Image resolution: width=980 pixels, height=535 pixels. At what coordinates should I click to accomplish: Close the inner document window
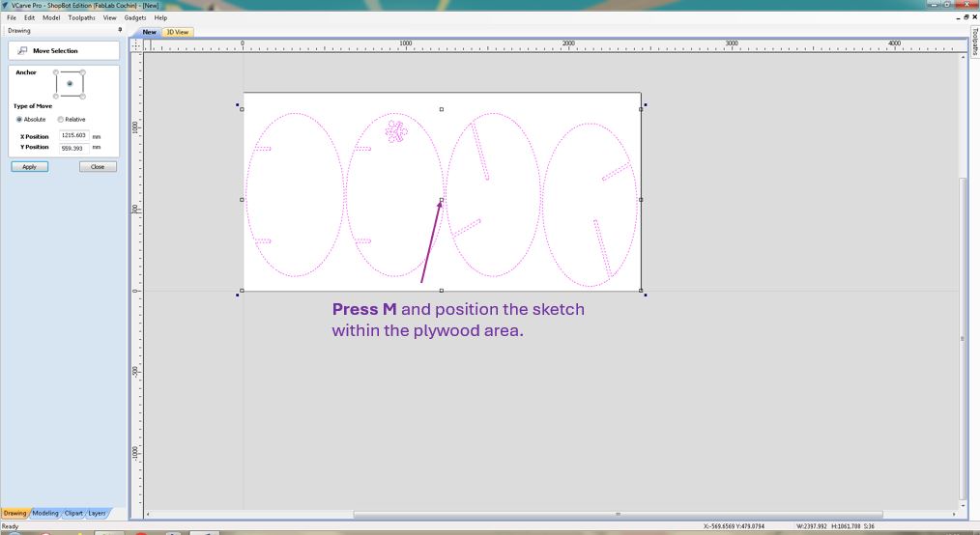pyautogui.click(x=974, y=17)
